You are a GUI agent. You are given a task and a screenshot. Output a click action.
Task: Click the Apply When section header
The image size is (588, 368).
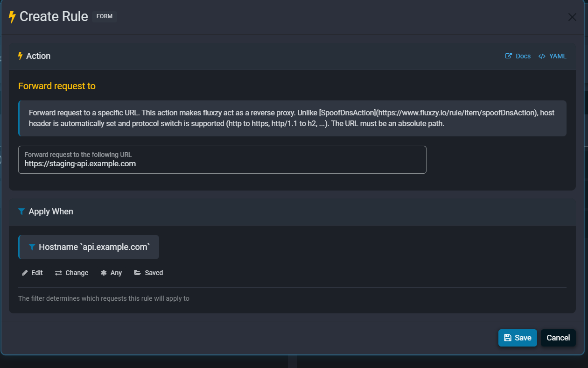(x=292, y=212)
